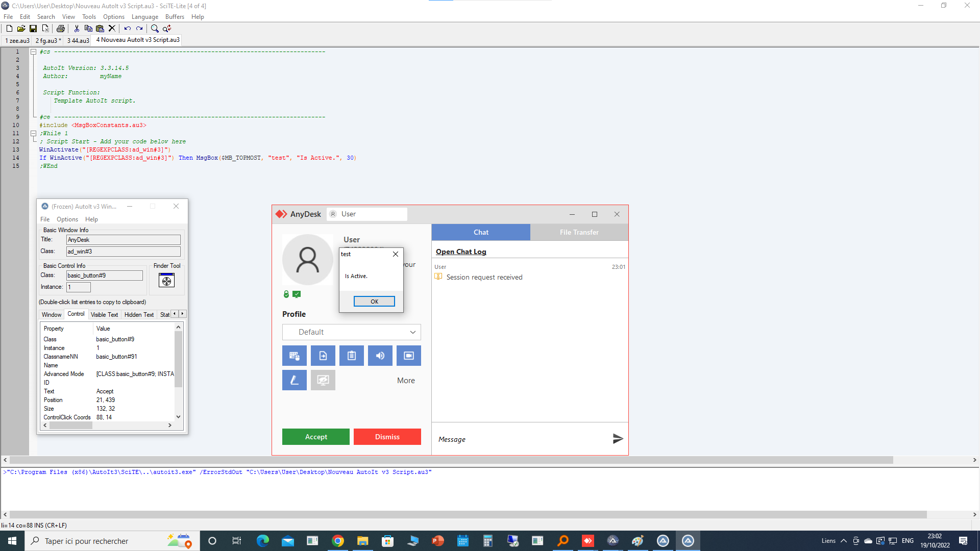The image size is (980, 551).
Task: Open the Language menu in SciTE
Action: (145, 17)
